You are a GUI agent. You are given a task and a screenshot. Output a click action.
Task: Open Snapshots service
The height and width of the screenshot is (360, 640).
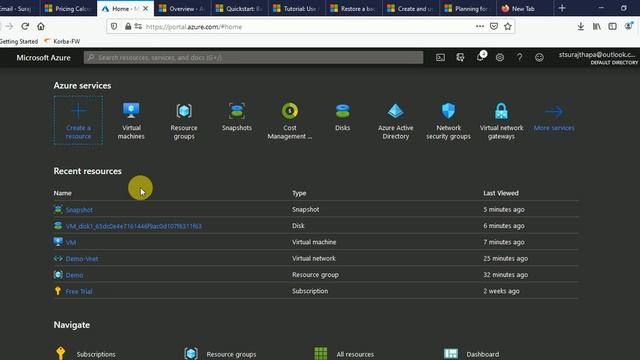237,117
